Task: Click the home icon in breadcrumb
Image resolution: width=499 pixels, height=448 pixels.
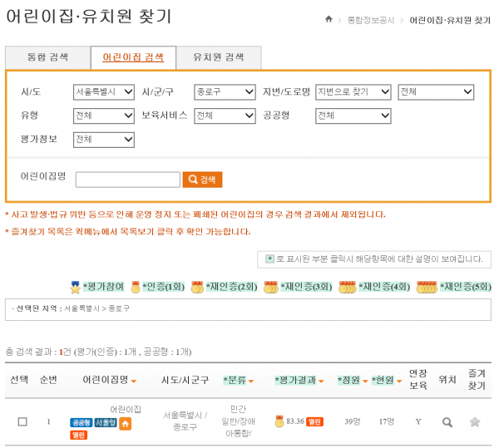Action: click(329, 18)
